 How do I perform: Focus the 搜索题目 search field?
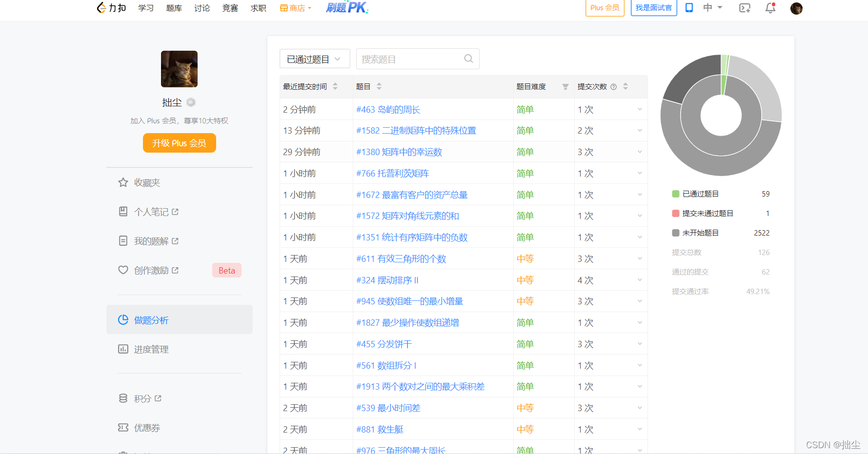tap(418, 59)
